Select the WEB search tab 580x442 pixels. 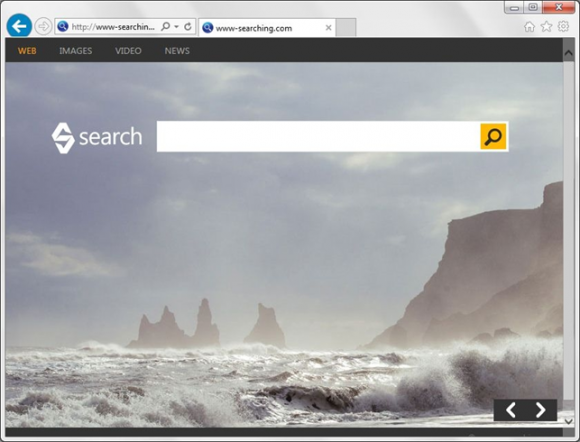point(27,51)
